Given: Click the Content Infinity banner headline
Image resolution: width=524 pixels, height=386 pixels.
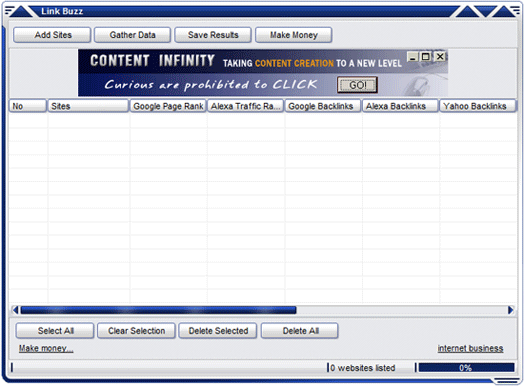Looking at the screenshot, I should (x=152, y=61).
